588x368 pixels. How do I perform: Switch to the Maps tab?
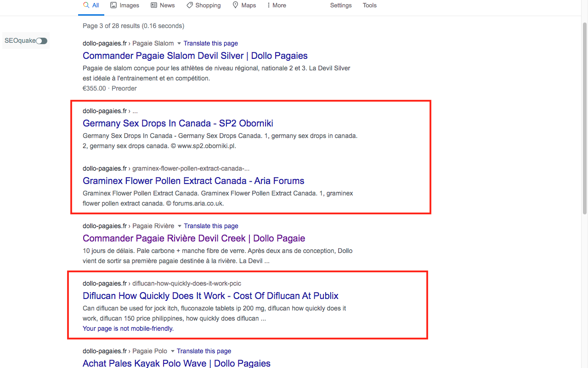(244, 6)
